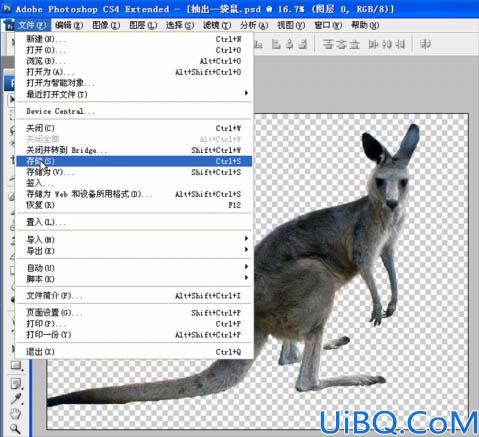Choose 存储为 Web 和设备所用格式 entry
The width and height of the screenshot is (479, 437).
(134, 194)
